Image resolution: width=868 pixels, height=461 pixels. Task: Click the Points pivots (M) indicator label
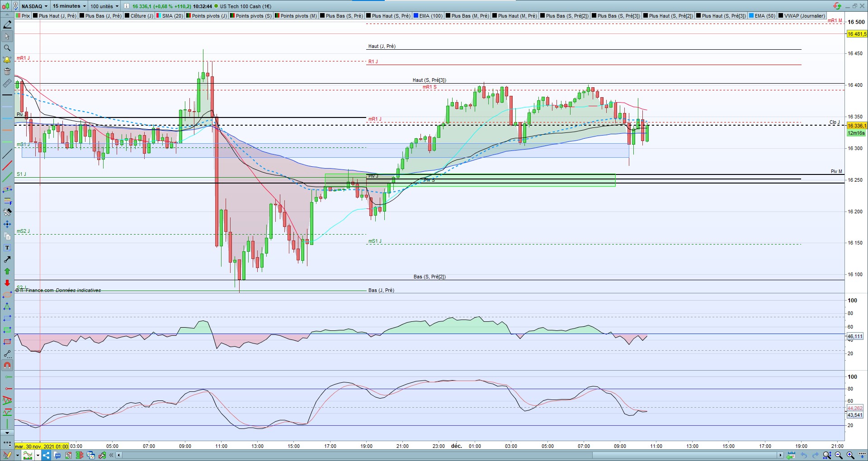(296, 16)
